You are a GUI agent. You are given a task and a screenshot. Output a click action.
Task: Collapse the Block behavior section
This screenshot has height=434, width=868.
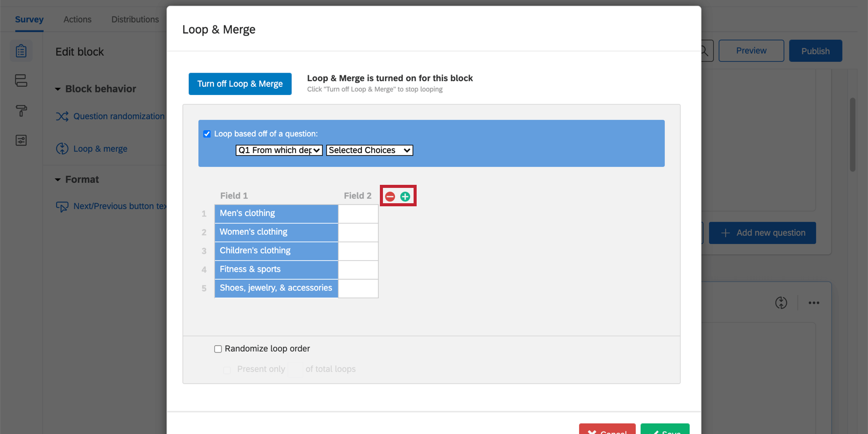tap(58, 89)
